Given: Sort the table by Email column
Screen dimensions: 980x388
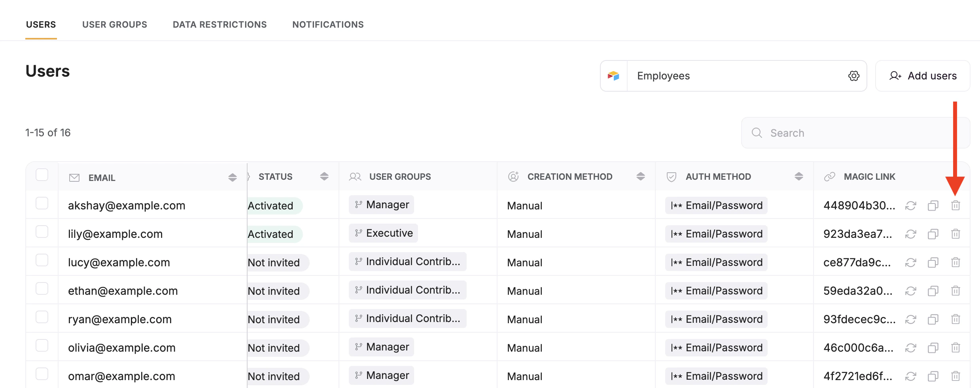Looking at the screenshot, I should coord(233,177).
